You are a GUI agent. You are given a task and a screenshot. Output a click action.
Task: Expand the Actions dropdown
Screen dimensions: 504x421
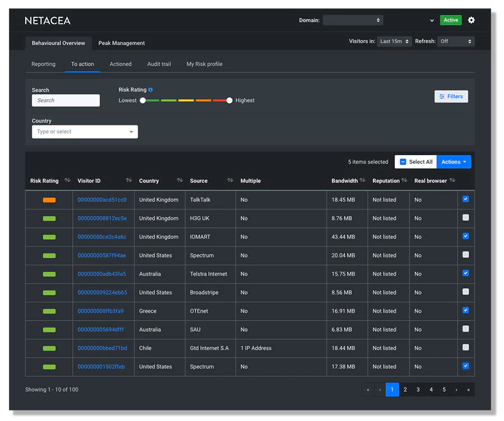click(x=453, y=161)
